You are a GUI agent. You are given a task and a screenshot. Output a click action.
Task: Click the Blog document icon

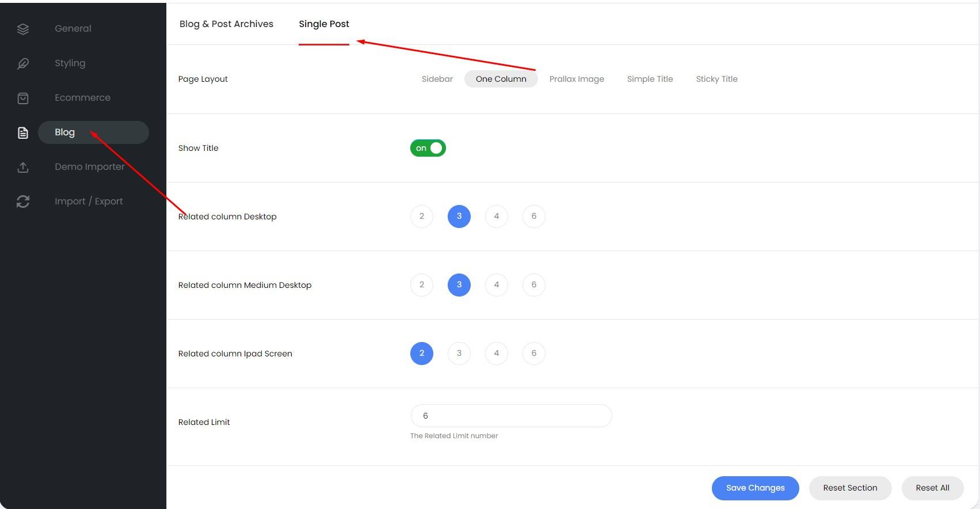click(x=23, y=133)
